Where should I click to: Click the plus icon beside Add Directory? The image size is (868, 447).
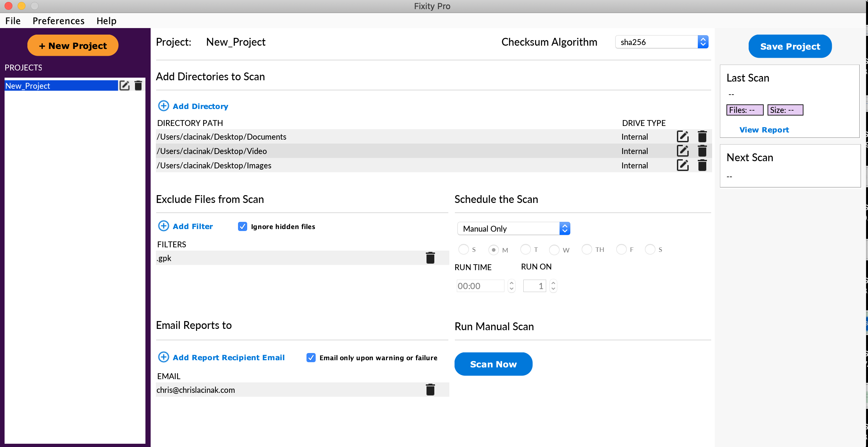163,106
